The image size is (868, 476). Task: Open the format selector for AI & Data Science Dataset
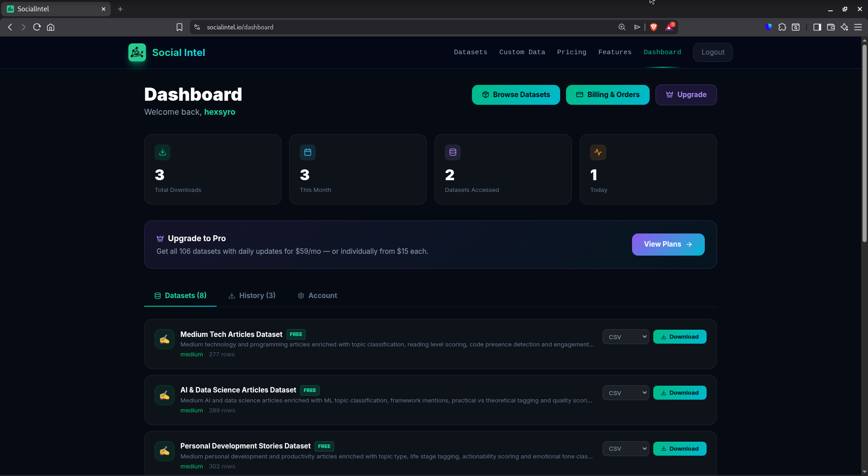[x=625, y=392]
